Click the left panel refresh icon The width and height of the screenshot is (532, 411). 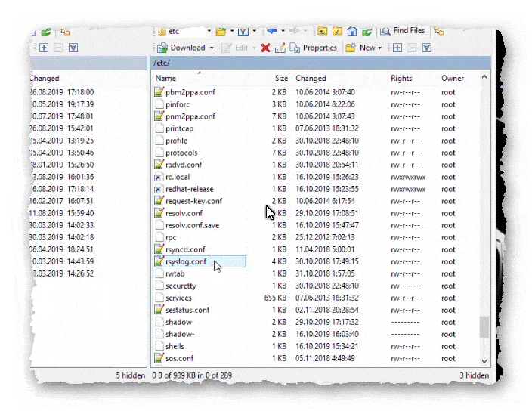coord(46,32)
